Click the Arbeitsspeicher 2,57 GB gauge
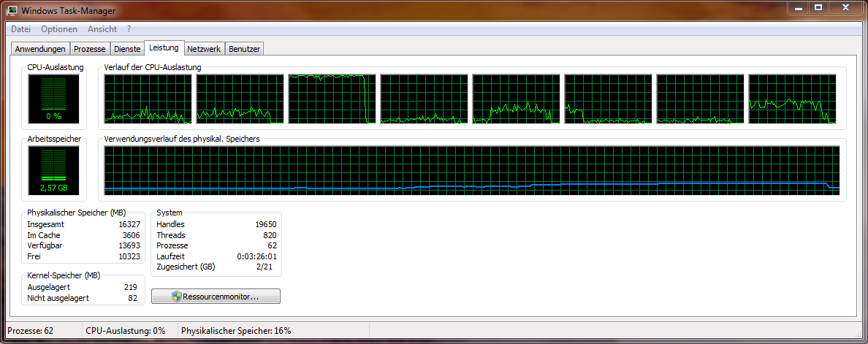This screenshot has width=868, height=344. (53, 171)
